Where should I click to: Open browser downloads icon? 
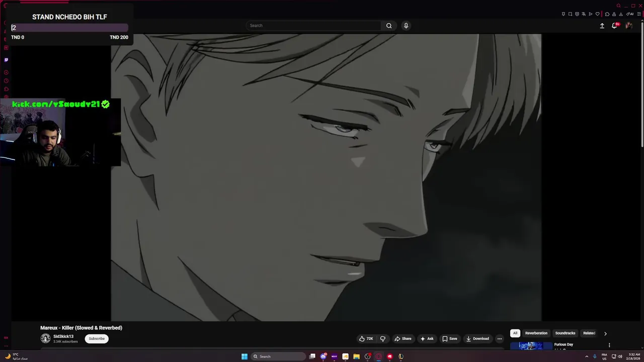pos(621,14)
